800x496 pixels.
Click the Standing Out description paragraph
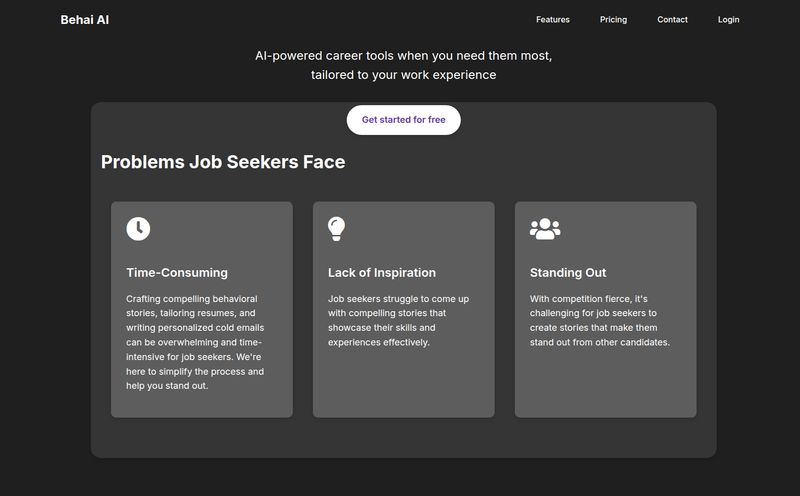point(599,320)
